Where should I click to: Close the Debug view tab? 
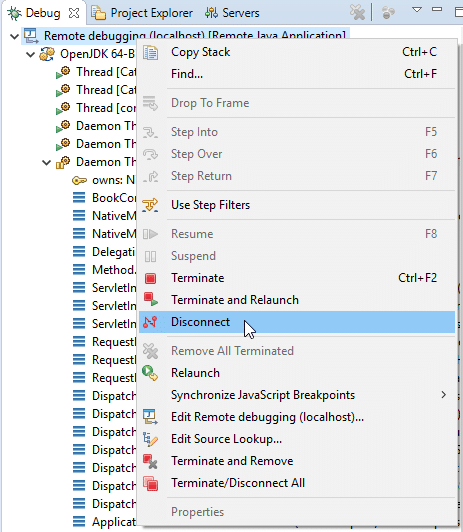tap(74, 13)
